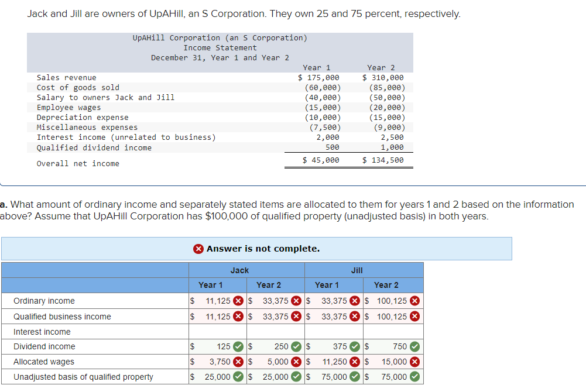The image size is (586, 392).
Task: Click green check beside Jack Year 2 unadjusted basis
Action: point(296,377)
